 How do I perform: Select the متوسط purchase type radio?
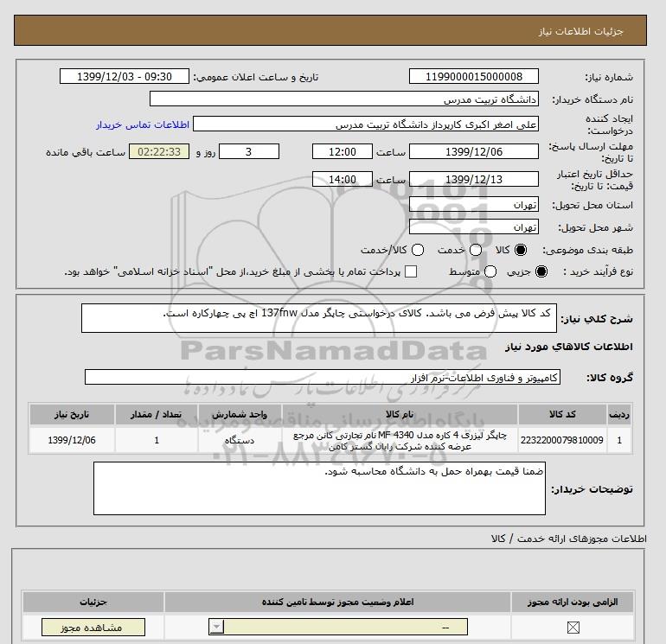click(490, 271)
